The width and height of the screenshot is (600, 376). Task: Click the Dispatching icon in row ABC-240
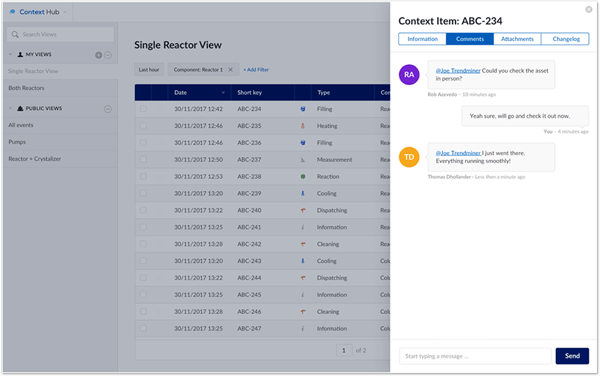[303, 210]
